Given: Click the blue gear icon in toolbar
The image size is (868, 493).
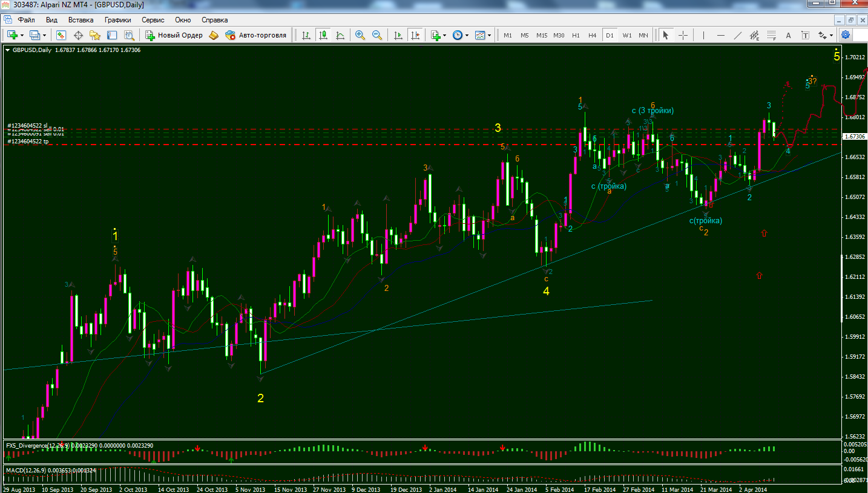Looking at the screenshot, I should 846,34.
